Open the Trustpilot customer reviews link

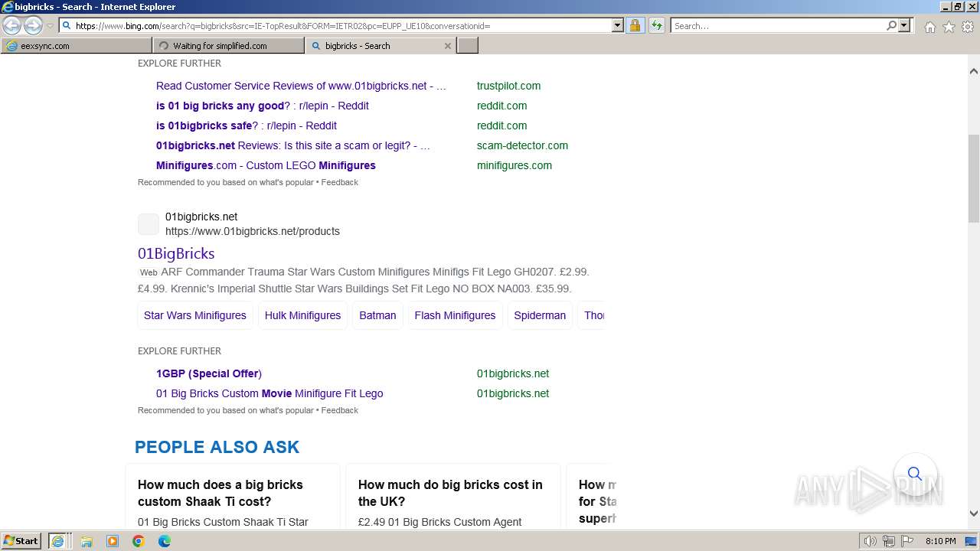point(301,86)
